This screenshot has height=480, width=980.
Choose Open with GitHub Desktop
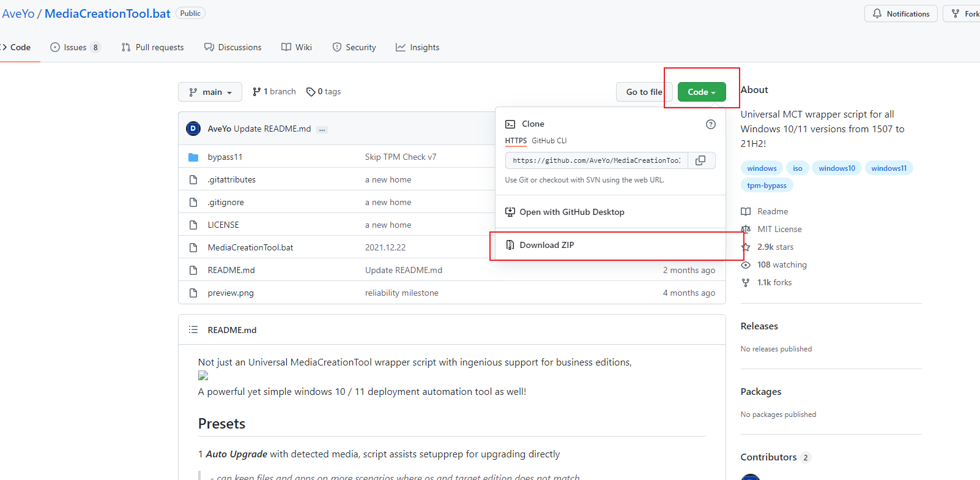[611, 212]
